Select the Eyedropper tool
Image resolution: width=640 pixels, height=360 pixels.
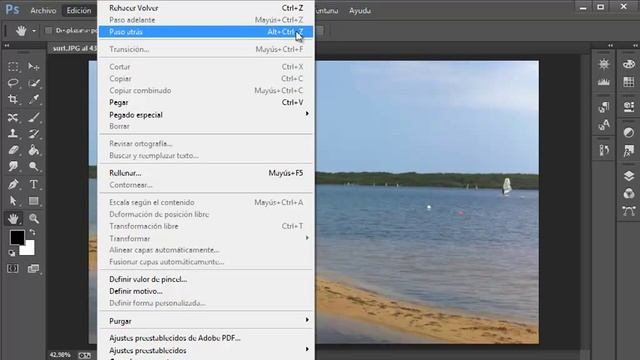(34, 99)
